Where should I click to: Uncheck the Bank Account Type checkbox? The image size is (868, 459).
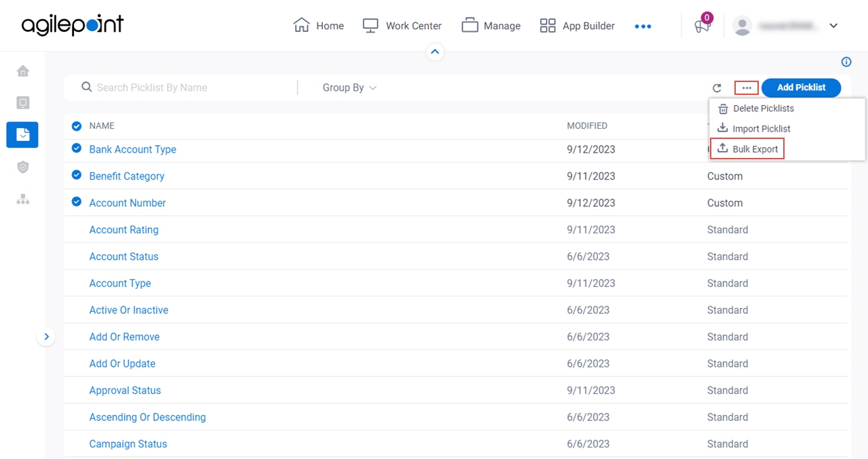point(77,148)
